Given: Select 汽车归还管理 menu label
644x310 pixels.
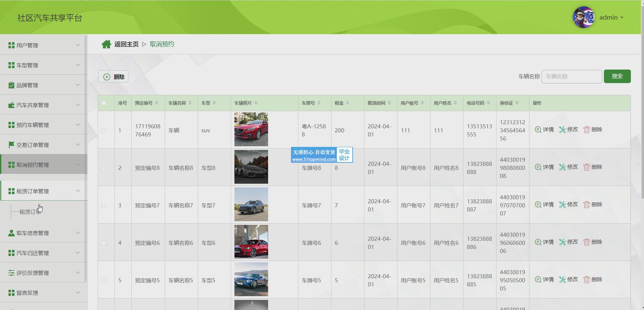Looking at the screenshot, I should coord(33,253).
